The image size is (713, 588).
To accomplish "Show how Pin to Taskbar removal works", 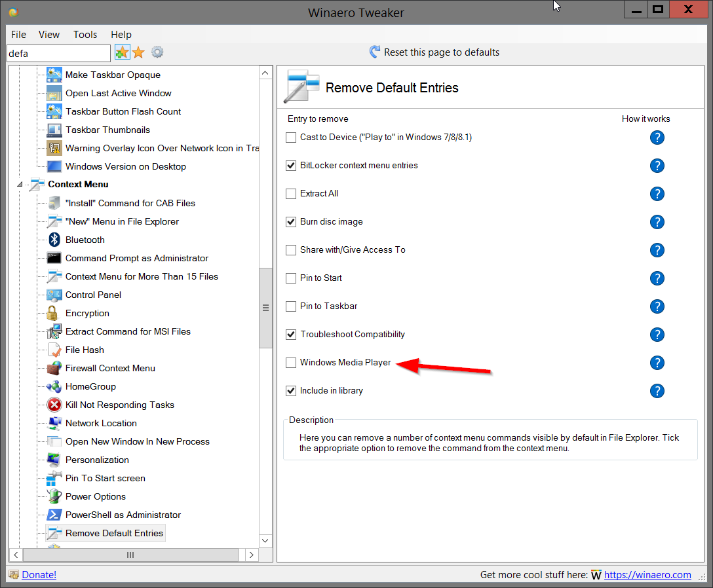I will coord(657,306).
